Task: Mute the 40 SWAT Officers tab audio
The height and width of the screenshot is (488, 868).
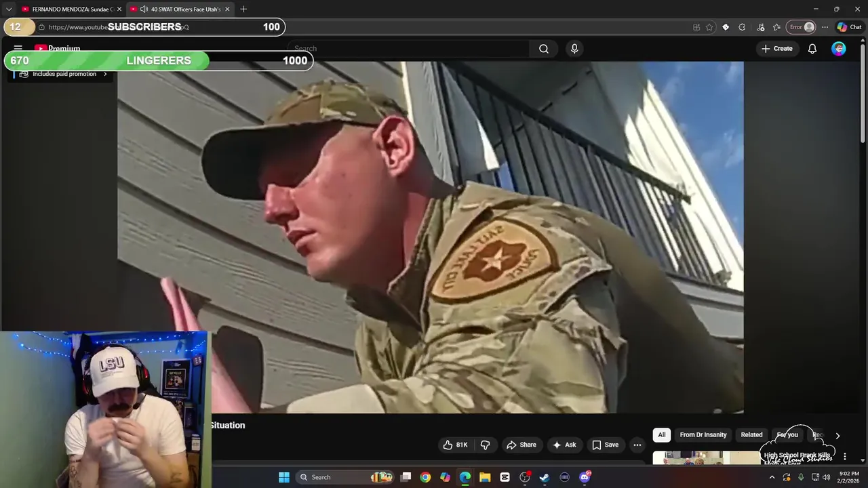Action: click(144, 9)
